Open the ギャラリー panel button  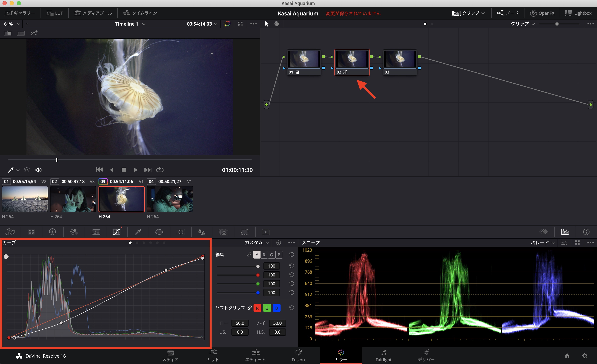[x=20, y=13]
